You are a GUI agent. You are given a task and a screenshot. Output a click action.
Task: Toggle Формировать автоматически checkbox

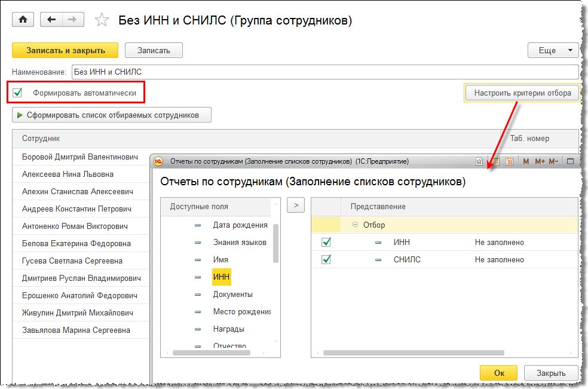coord(17,93)
